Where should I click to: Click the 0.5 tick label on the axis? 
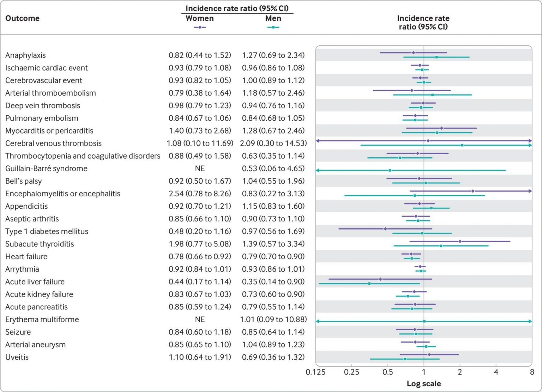pyautogui.click(x=387, y=372)
